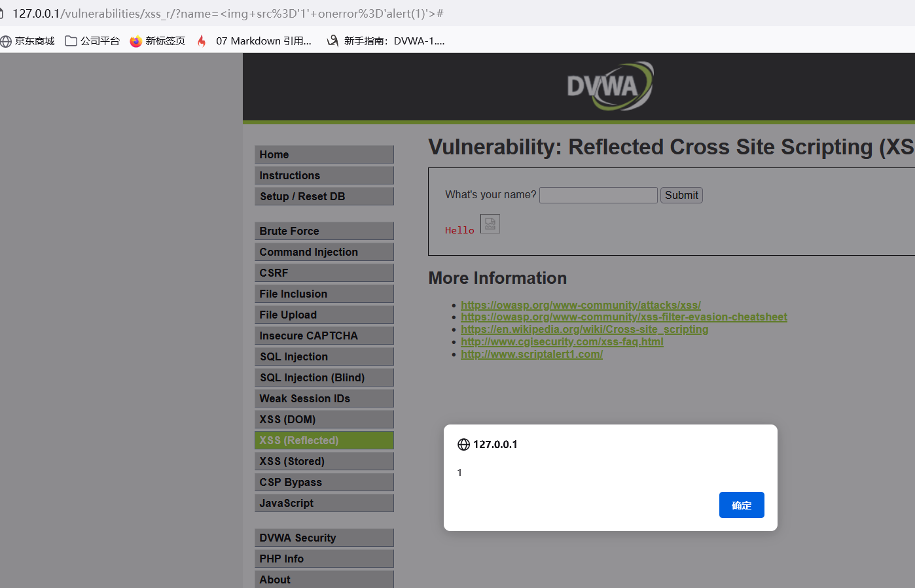The height and width of the screenshot is (588, 915).
Task: Click the What's your name? label
Action: pyautogui.click(x=491, y=195)
